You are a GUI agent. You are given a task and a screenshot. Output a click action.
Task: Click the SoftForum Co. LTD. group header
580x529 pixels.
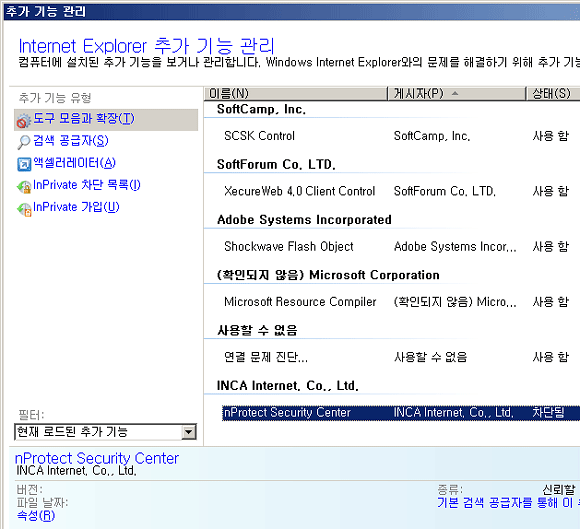276,164
